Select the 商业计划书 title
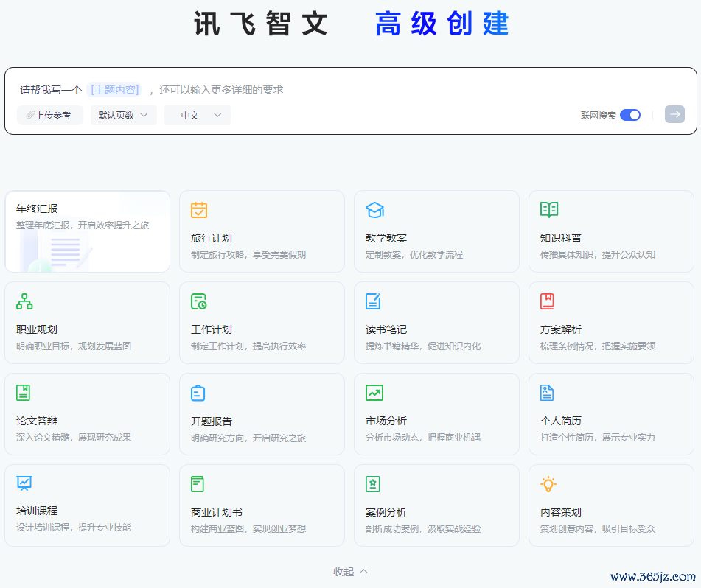Image resolution: width=701 pixels, height=588 pixels. 217,512
